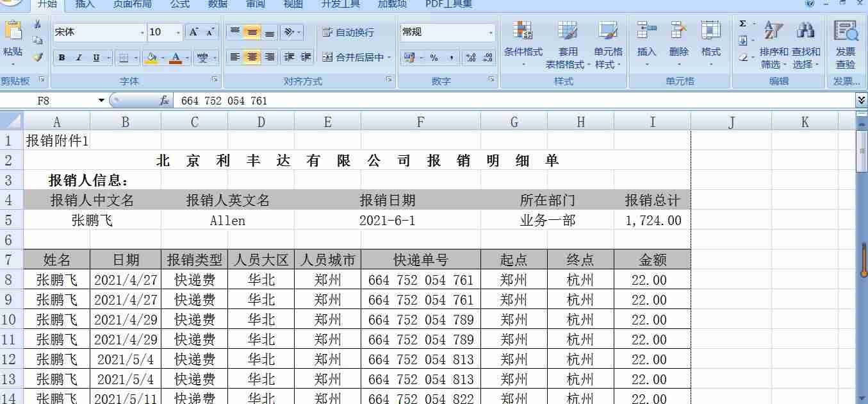Open Find & Select (查找和选择) menu

tap(806, 44)
